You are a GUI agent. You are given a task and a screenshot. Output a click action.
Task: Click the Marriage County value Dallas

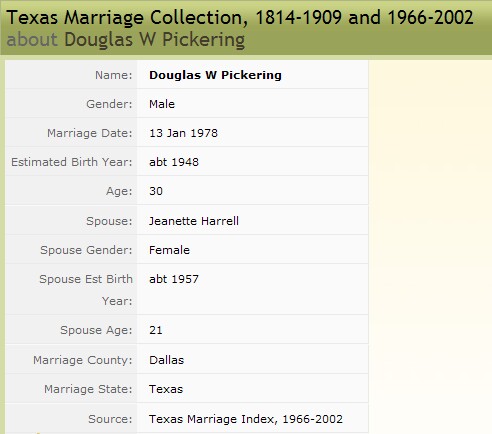coord(166,360)
